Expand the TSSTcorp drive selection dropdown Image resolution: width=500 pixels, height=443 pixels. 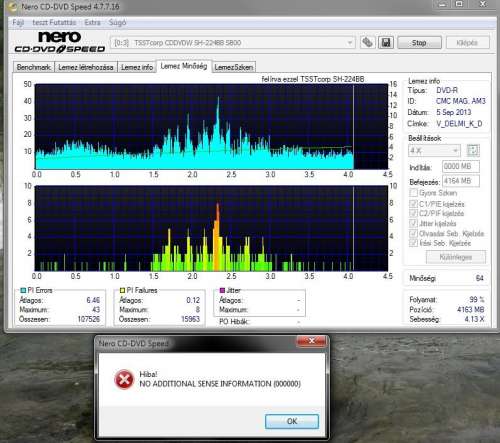click(x=232, y=43)
